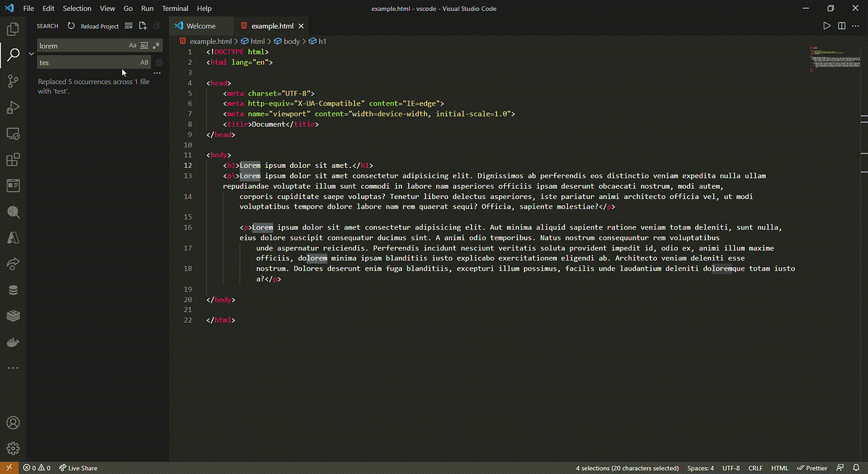This screenshot has width=868, height=474.
Task: Start a Live Share session
Action: (77, 467)
